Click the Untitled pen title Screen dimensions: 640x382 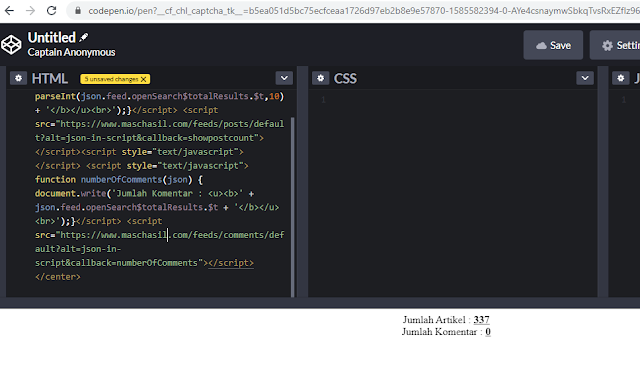[51, 38]
